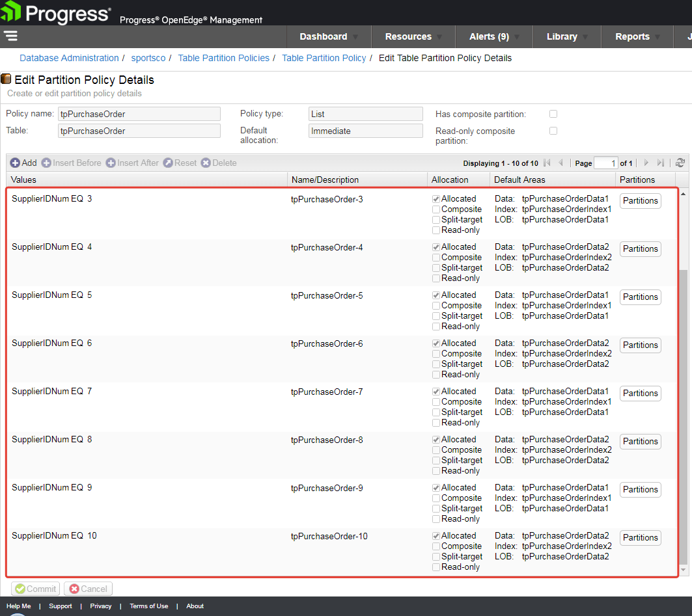692x616 pixels.
Task: Open Partitions for tpPurchaseOrder-9
Action: pyautogui.click(x=641, y=489)
